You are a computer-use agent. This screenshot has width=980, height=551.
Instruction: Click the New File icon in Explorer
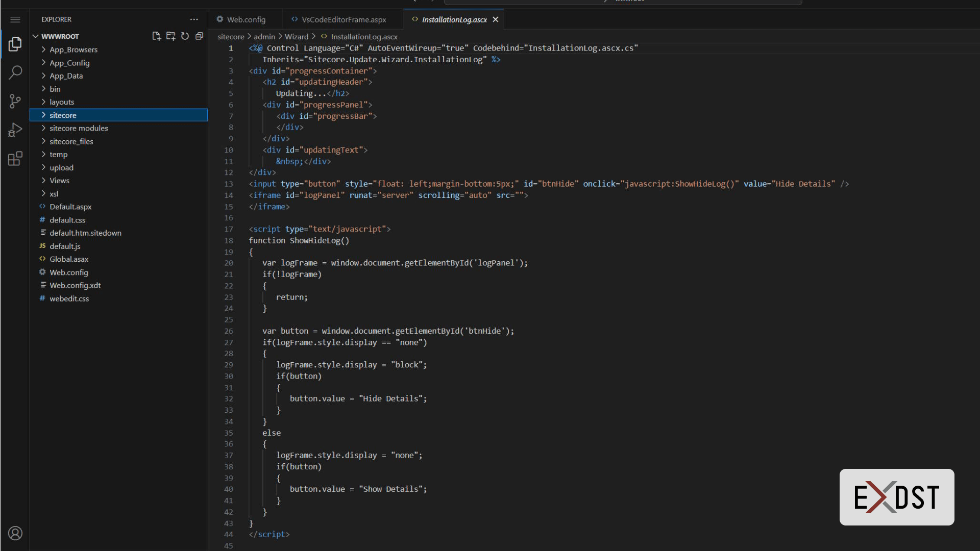(156, 36)
